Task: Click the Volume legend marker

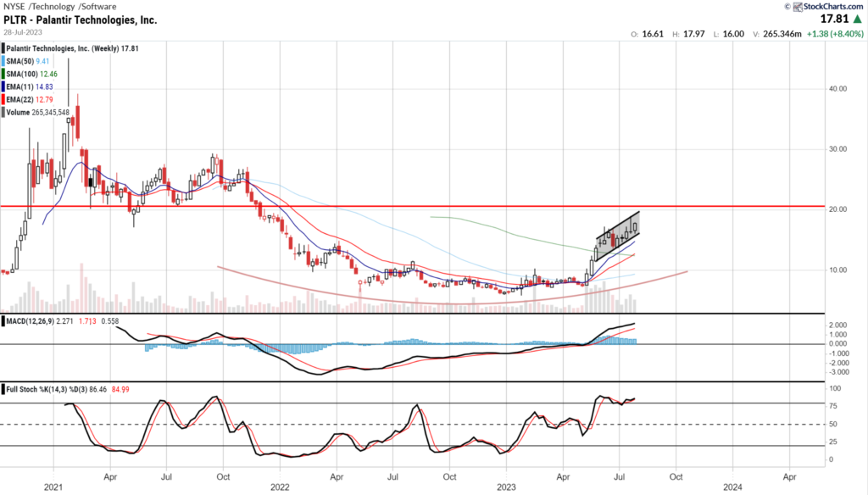Action: point(5,112)
